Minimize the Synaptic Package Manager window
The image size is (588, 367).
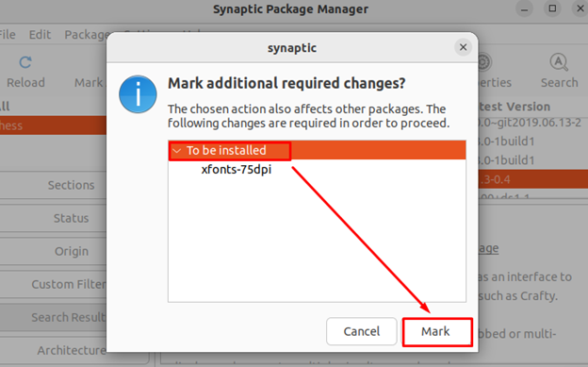pos(524,8)
